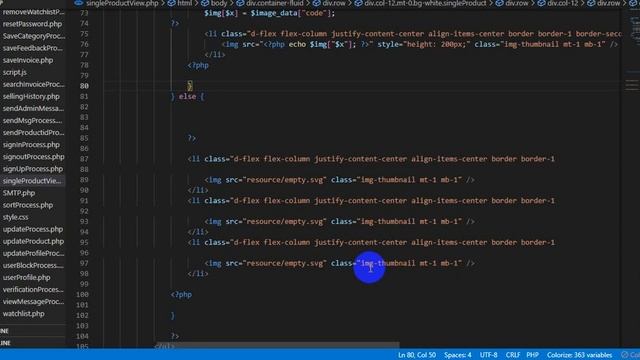Open saveInvoice.php file in explorer
The height and width of the screenshot is (360, 640).
click(x=28, y=60)
